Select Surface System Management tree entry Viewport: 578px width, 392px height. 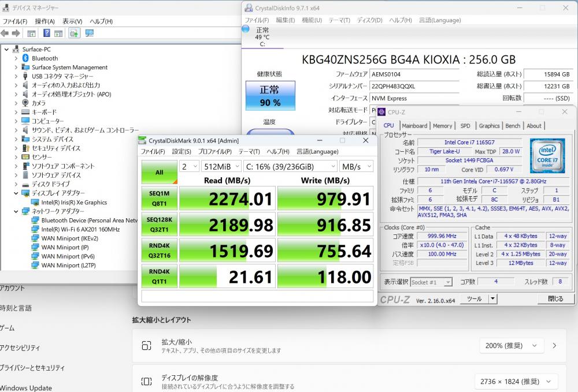pos(69,68)
